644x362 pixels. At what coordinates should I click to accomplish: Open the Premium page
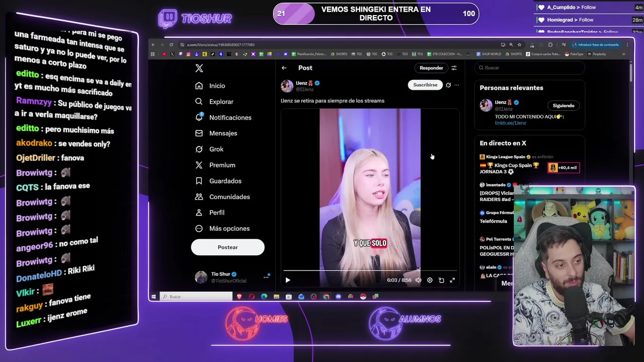[215, 165]
